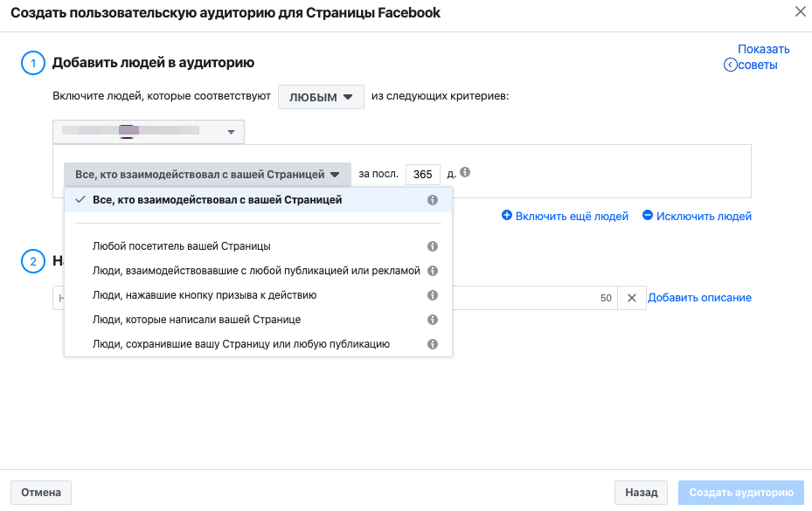Image resolution: width=812 pixels, height=511 pixels.
Task: Click 'Исключить людей' link
Action: [x=697, y=216]
